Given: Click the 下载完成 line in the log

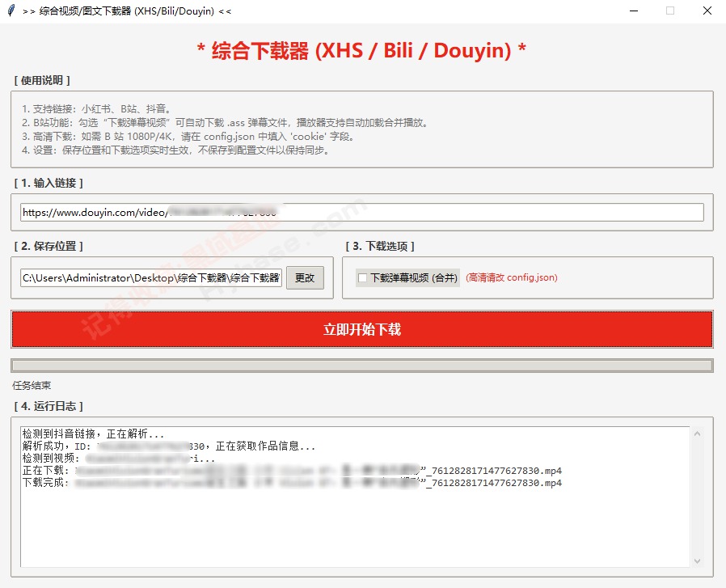Looking at the screenshot, I should pyautogui.click(x=291, y=483).
